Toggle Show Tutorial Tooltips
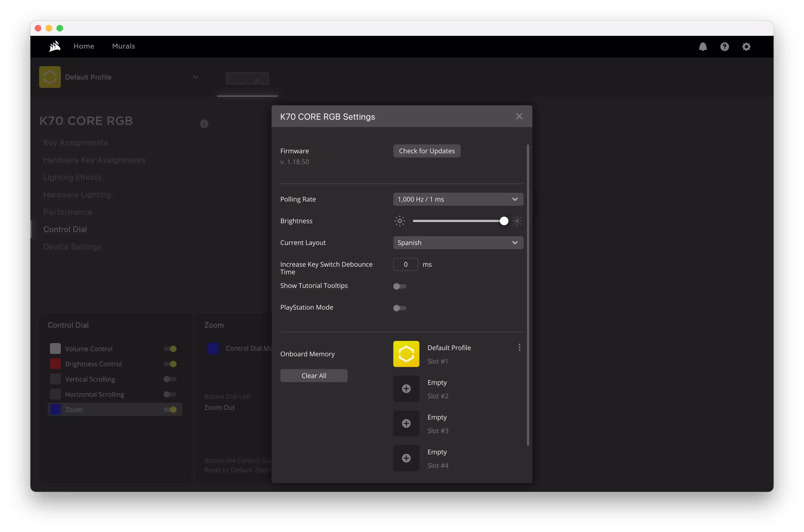 click(400, 286)
